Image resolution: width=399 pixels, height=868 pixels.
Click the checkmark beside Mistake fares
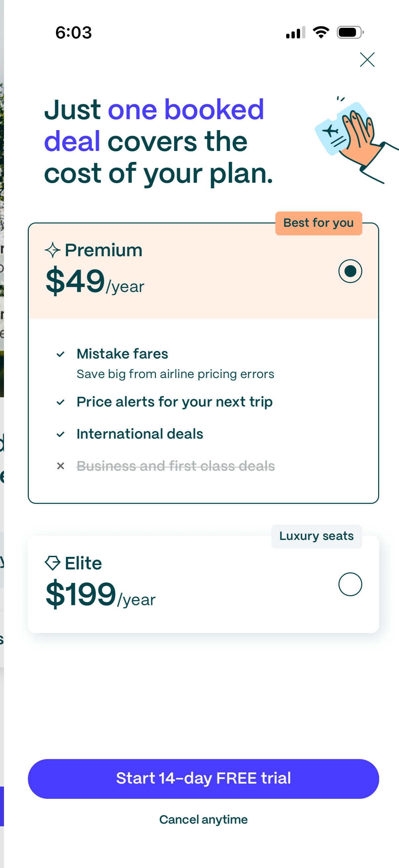pyautogui.click(x=61, y=354)
